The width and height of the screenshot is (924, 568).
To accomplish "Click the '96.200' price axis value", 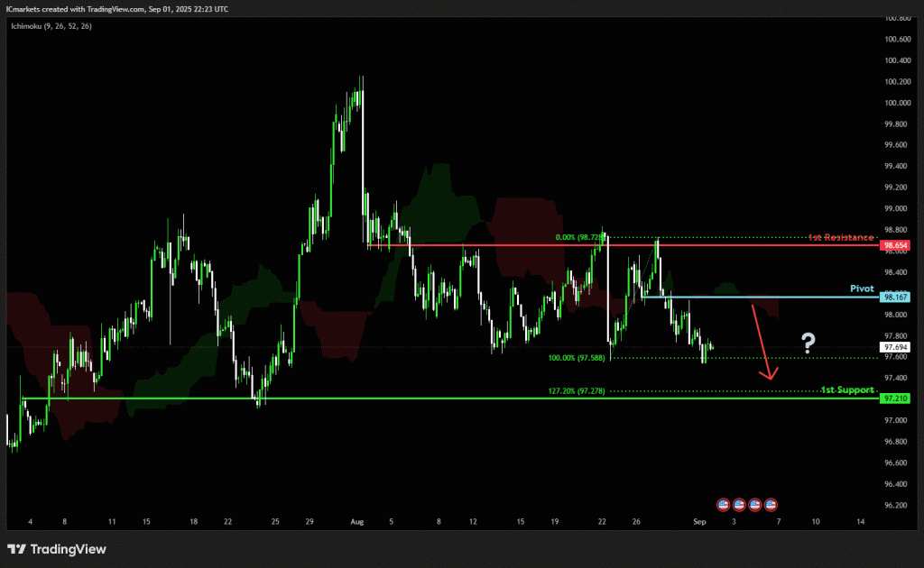I will 898,506.
